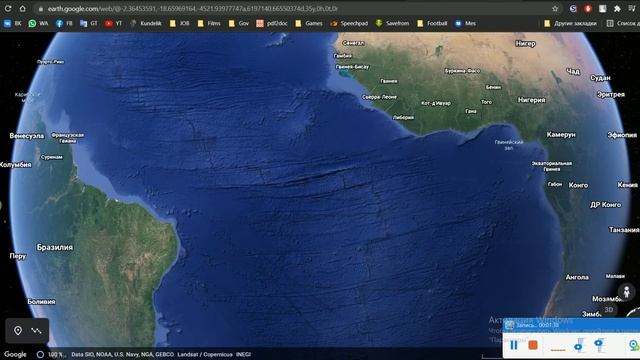Click the Нигерия country label

click(531, 100)
